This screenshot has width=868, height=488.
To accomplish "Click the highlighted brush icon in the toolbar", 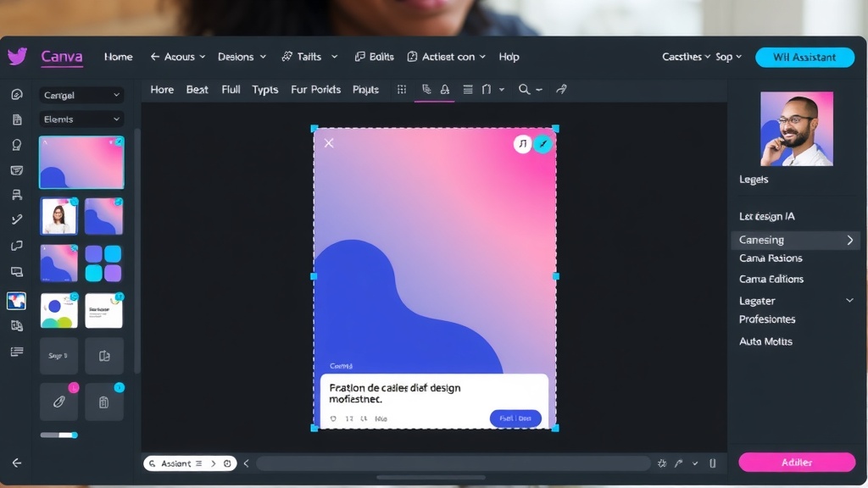I will coord(426,89).
